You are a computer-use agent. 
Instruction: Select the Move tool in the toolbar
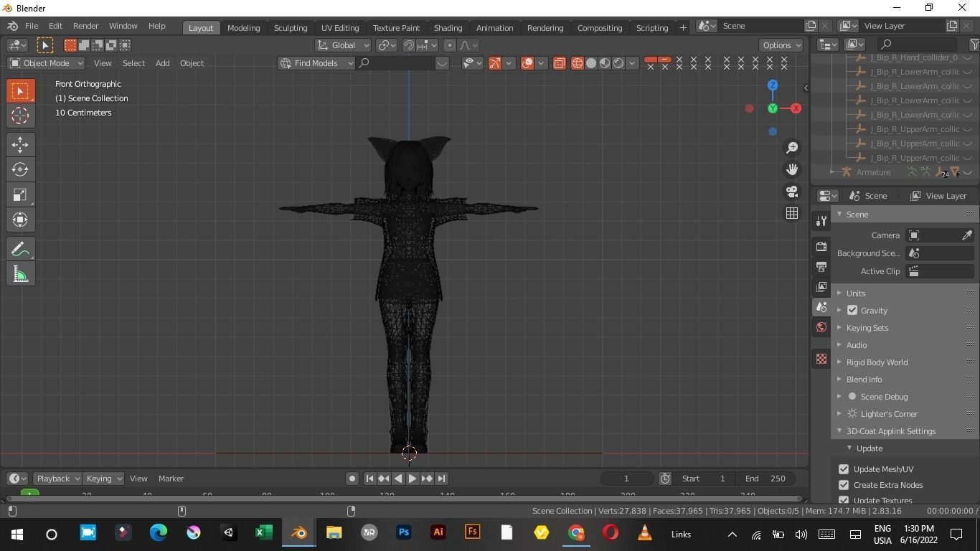[20, 144]
